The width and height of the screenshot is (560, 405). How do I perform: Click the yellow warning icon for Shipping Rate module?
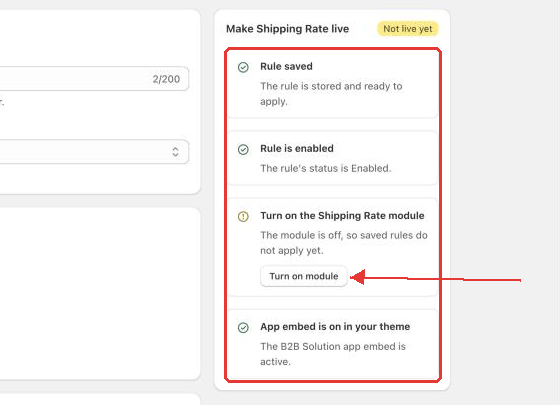tap(243, 216)
